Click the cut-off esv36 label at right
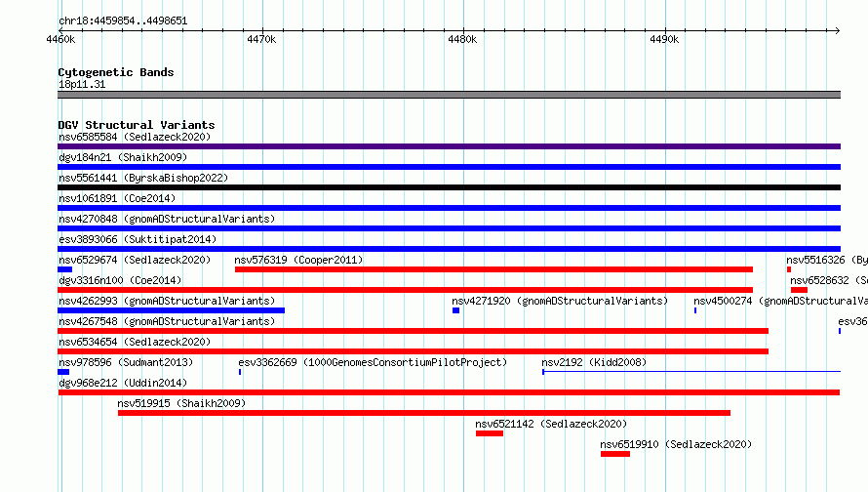 tap(853, 321)
